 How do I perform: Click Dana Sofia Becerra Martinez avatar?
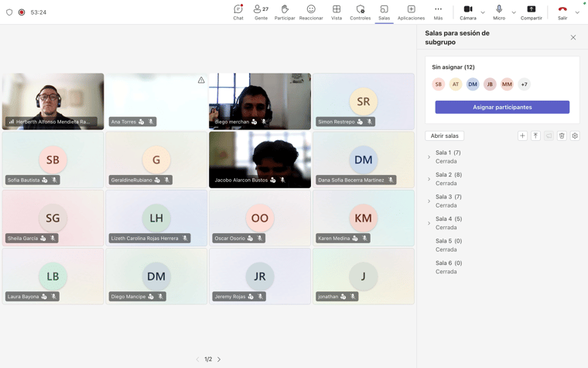(x=364, y=160)
